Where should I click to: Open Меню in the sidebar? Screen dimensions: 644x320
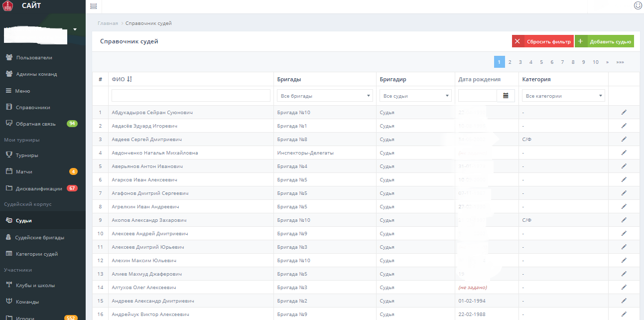point(43,91)
